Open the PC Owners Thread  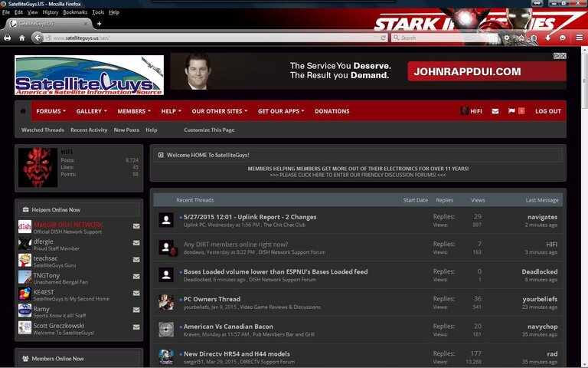[212, 299]
